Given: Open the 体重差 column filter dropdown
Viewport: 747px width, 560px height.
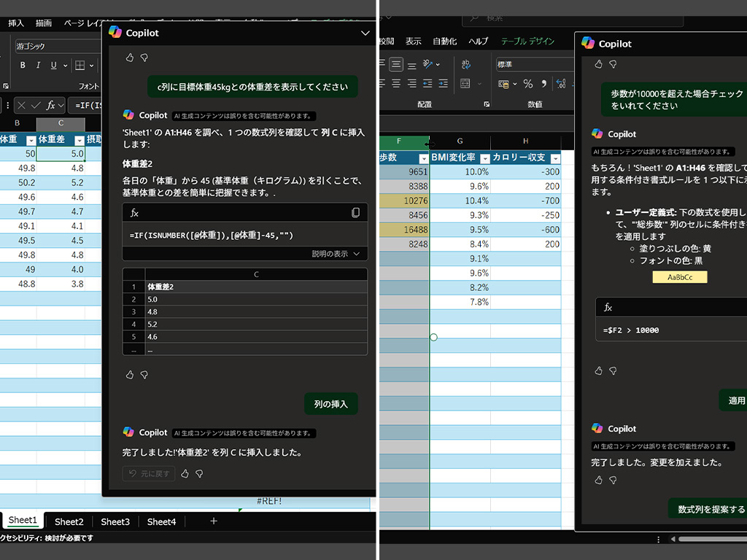Looking at the screenshot, I should pos(80,140).
